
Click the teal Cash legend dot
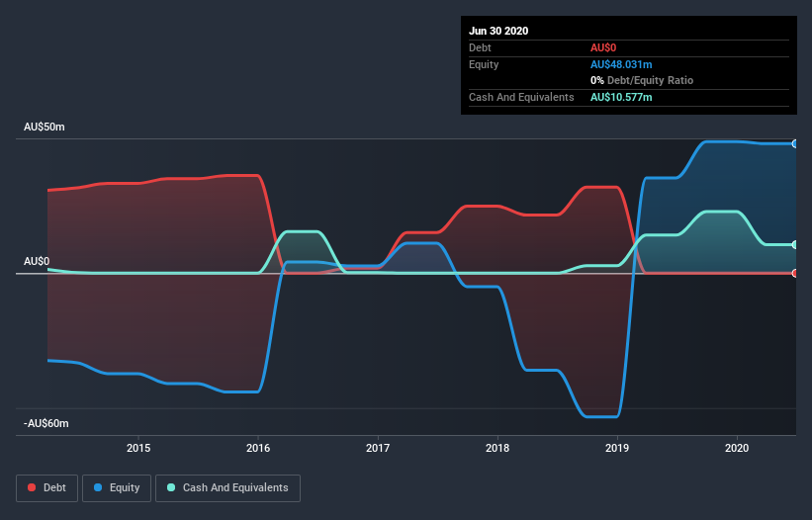pyautogui.click(x=171, y=487)
